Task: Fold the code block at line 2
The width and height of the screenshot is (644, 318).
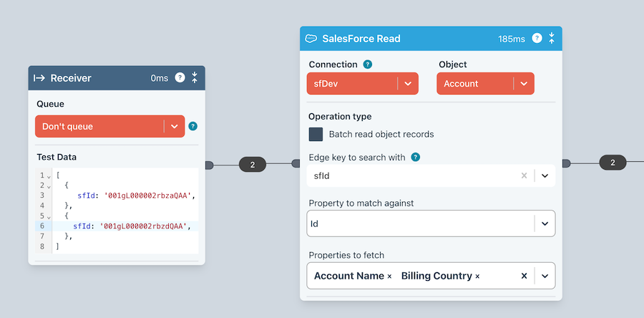Action: 49,185
